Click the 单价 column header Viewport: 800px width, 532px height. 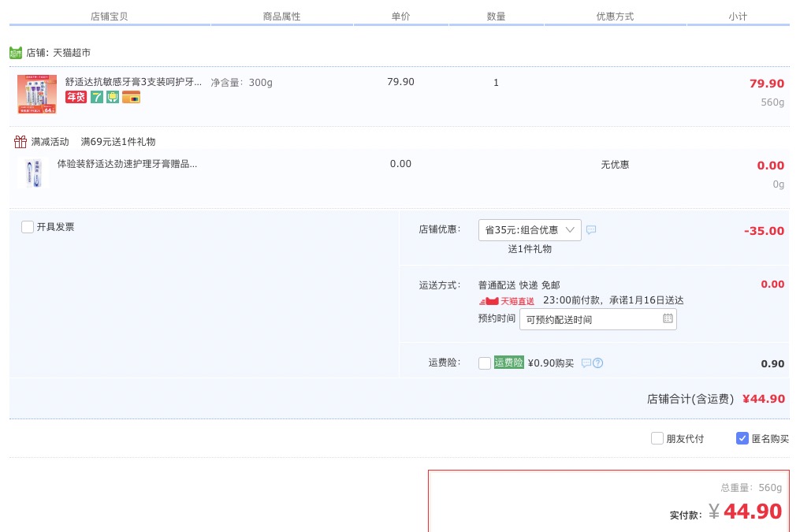pos(400,17)
